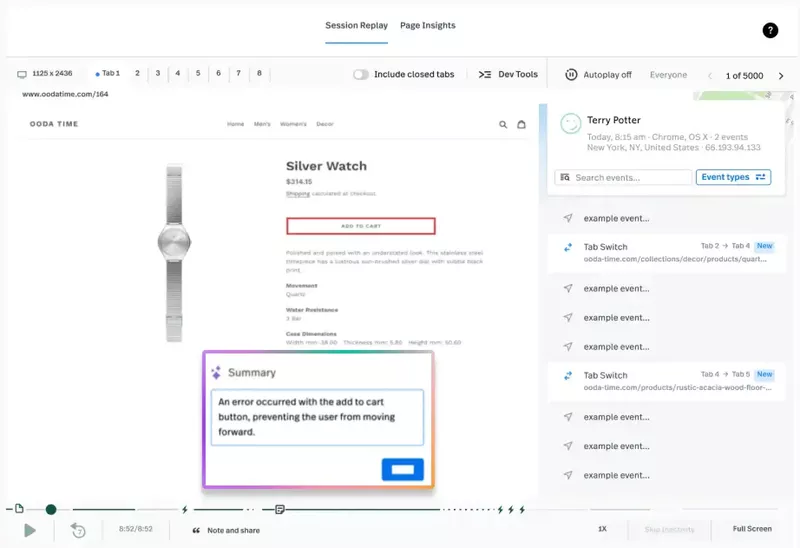Screen dimensions: 800x548
Task: Click the Search events field
Action: [623, 178]
